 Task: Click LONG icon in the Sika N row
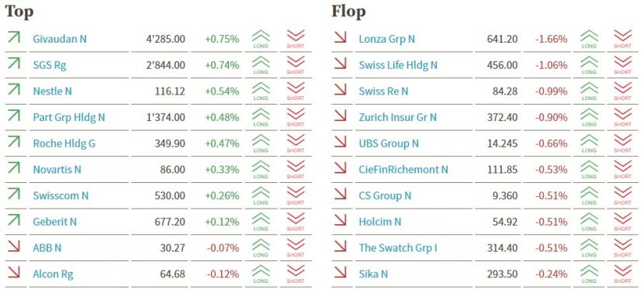(589, 274)
